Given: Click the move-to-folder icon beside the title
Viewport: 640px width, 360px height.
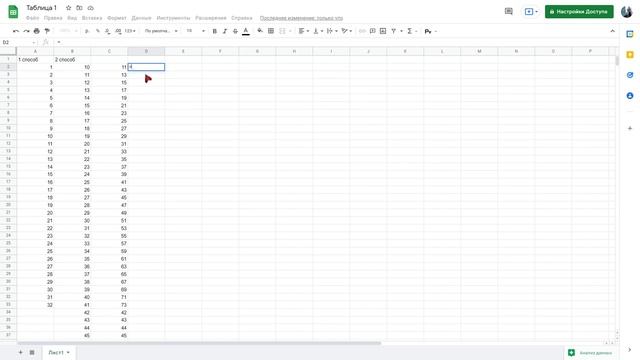Looking at the screenshot, I should [79, 8].
